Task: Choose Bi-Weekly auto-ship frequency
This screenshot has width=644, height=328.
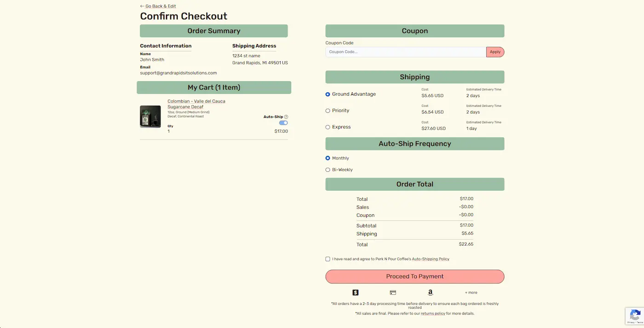Action: (328, 170)
